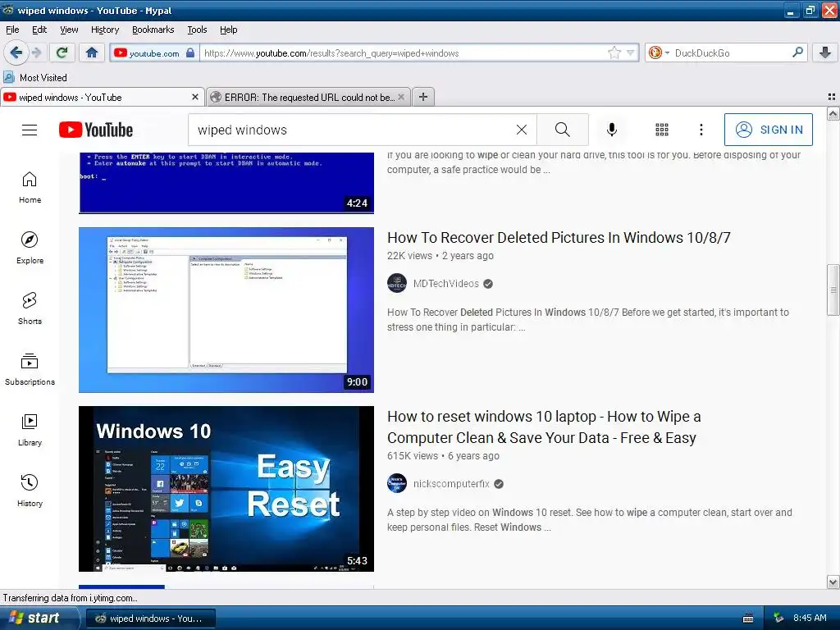
Task: Click the page scrollbar down arrow
Action: [833, 582]
